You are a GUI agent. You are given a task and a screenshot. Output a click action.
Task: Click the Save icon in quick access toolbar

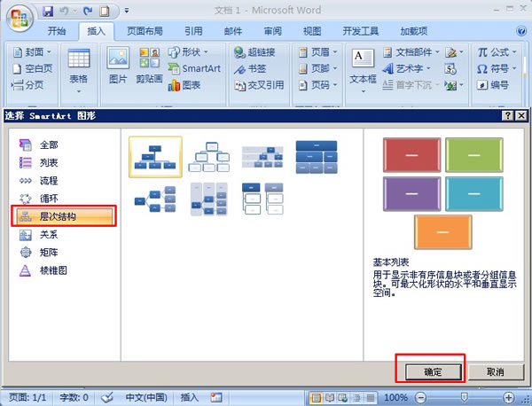point(48,12)
